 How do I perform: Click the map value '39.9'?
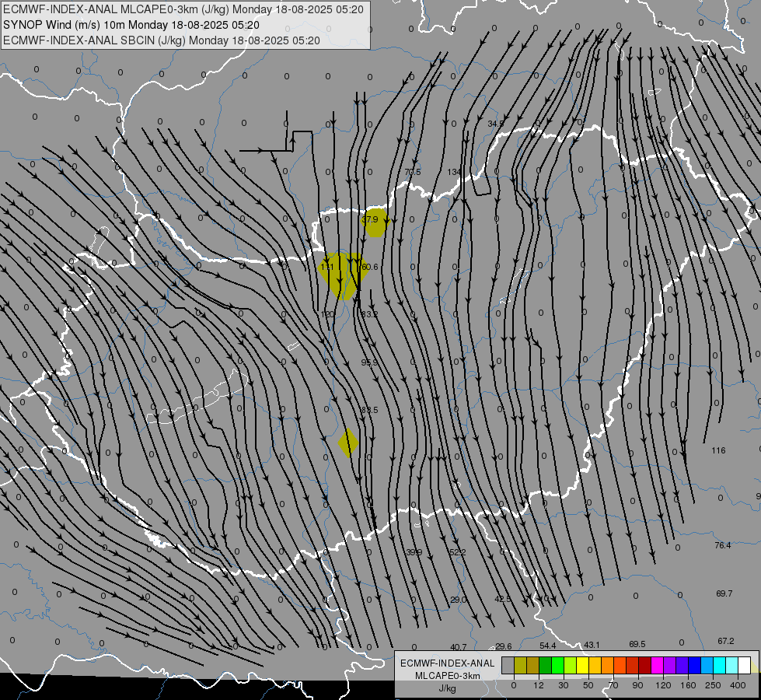414,552
